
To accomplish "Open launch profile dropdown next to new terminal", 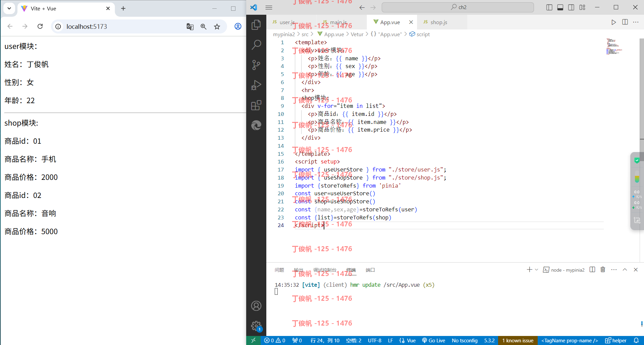I will click(537, 270).
